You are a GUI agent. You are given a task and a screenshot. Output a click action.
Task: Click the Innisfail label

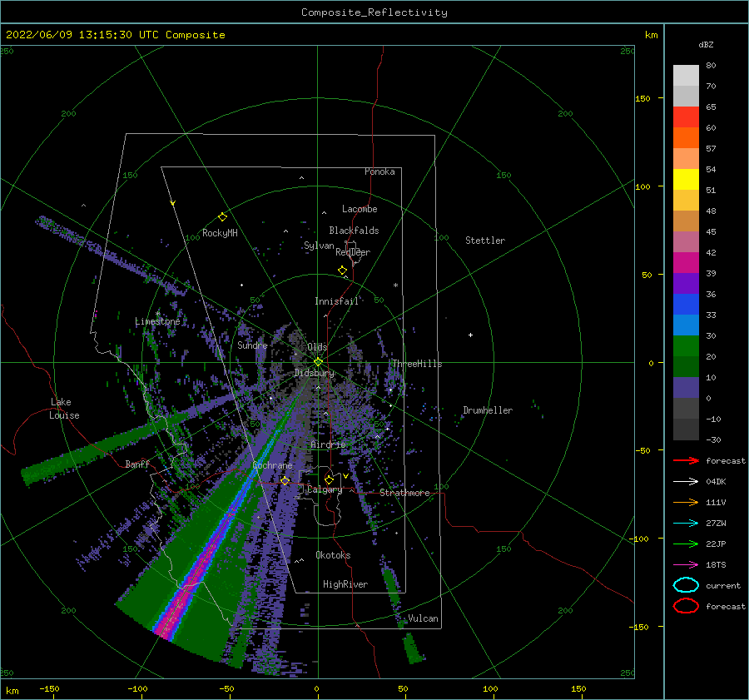[336, 301]
